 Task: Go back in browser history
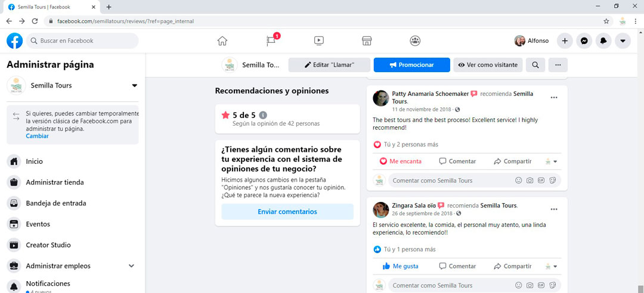(9, 21)
